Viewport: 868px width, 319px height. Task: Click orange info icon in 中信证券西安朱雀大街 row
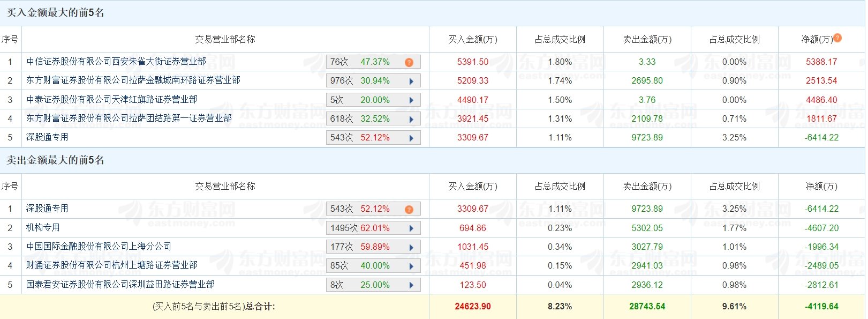pos(409,62)
